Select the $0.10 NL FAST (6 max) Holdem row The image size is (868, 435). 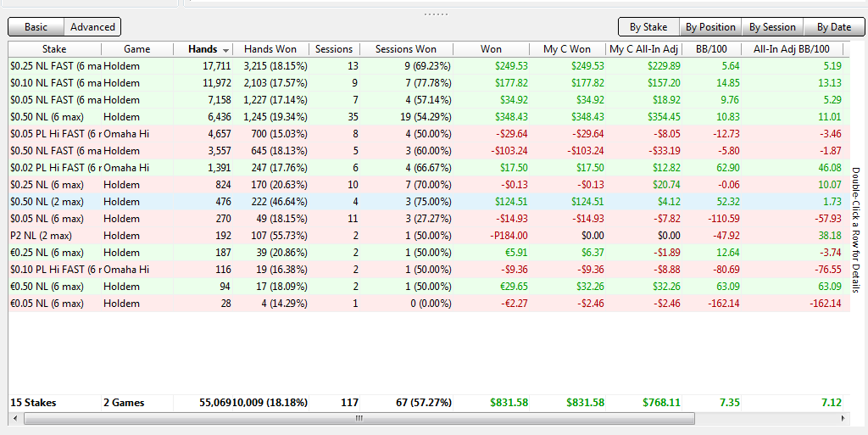coord(429,83)
